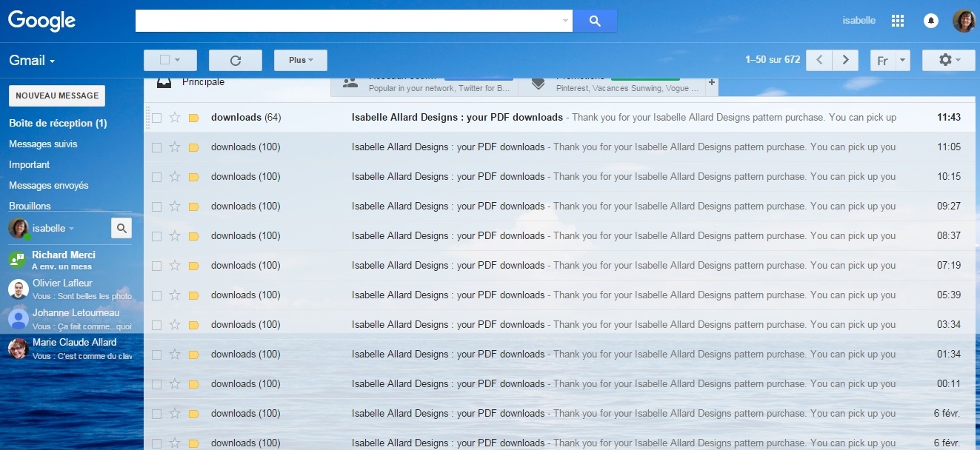Click NOUVEAU MESSAGE to compose
This screenshot has width=980, height=450.
[57, 95]
